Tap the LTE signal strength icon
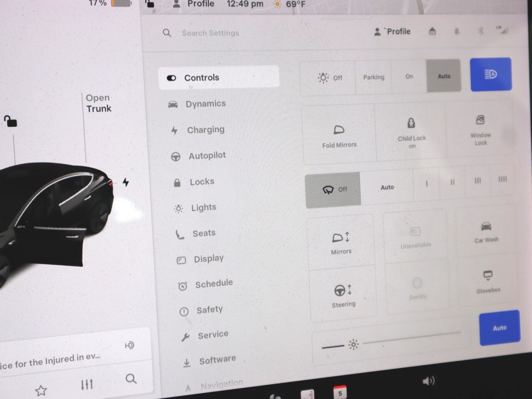Screen dimensions: 532x399 click(502, 30)
